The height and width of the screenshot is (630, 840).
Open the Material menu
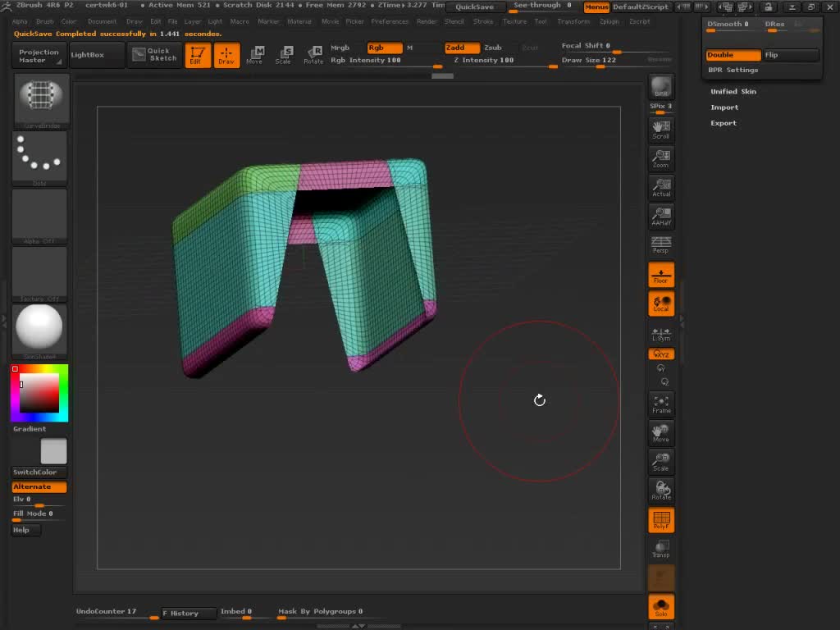click(x=299, y=21)
